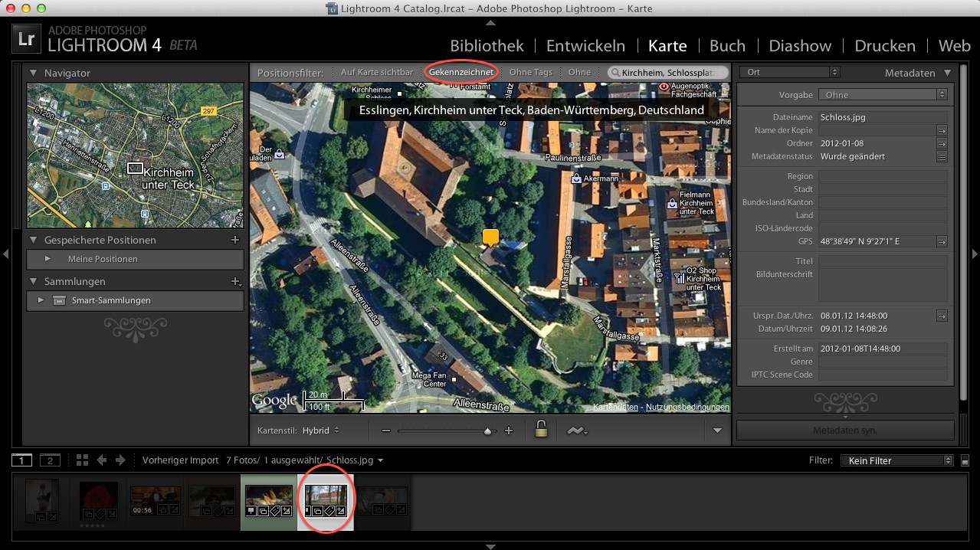This screenshot has height=550, width=980.
Task: Open the Ort metadata set dropdown
Action: (x=789, y=72)
